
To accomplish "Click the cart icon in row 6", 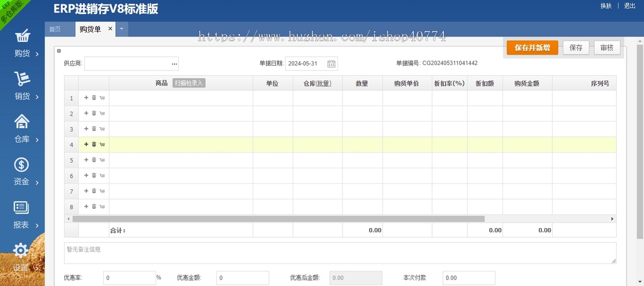I will tap(102, 175).
